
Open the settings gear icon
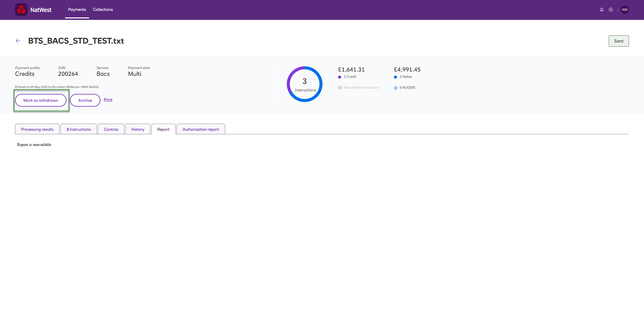611,10
